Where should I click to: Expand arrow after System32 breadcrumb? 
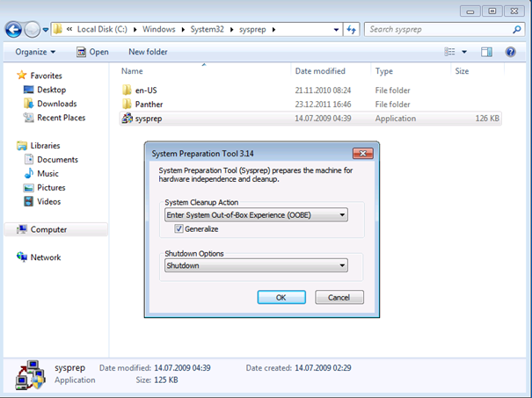(232, 30)
